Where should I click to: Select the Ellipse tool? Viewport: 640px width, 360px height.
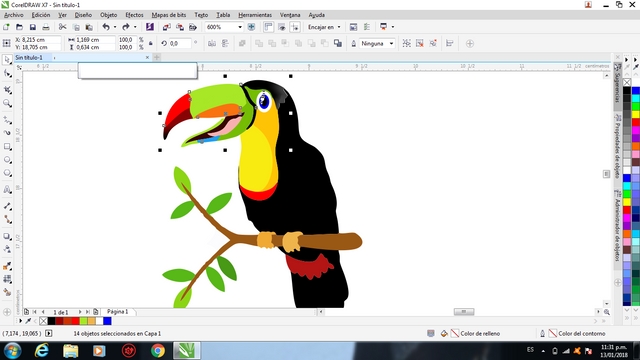[x=7, y=160]
